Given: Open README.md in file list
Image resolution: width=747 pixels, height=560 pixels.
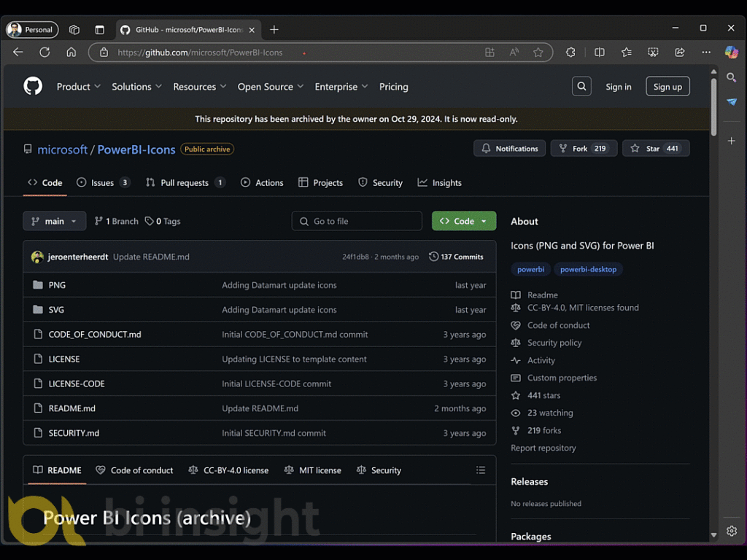Looking at the screenshot, I should (x=72, y=408).
